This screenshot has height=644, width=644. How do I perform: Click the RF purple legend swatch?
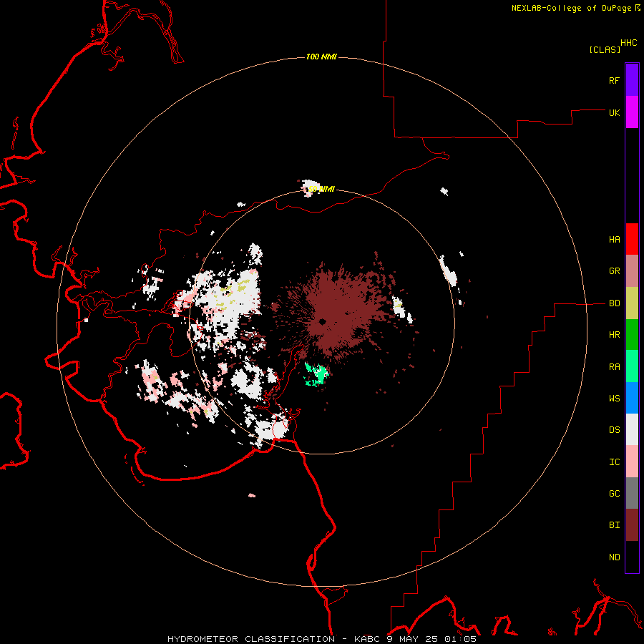coord(632,80)
